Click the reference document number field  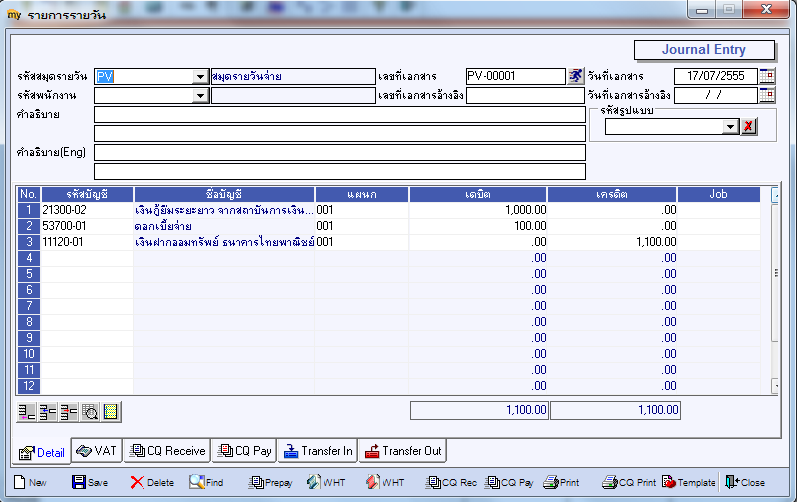point(525,96)
